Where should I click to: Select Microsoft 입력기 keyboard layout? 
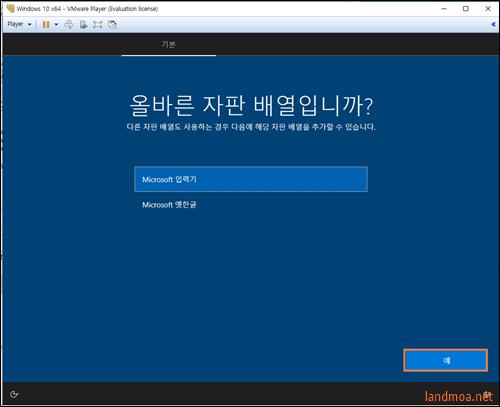coord(251,179)
